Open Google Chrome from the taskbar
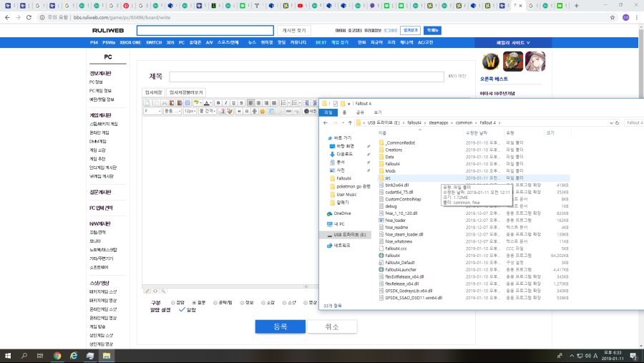This screenshot has height=363, width=644. point(57,356)
